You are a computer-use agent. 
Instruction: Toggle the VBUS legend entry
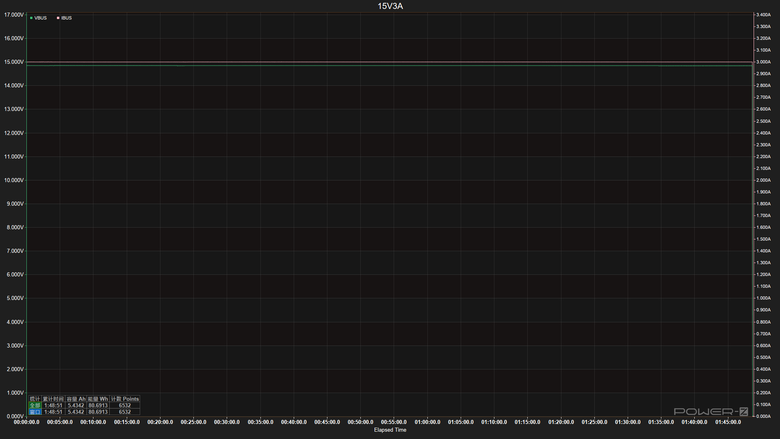38,18
